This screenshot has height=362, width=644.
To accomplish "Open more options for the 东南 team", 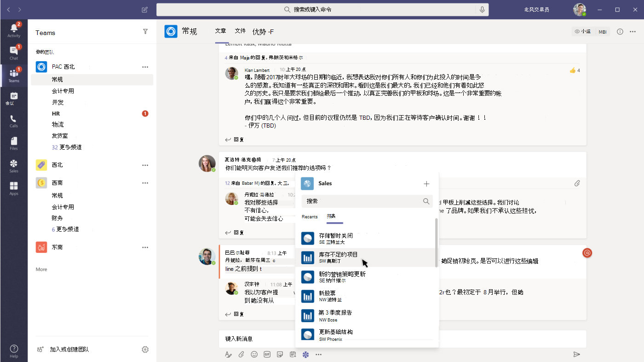I will click(145, 247).
